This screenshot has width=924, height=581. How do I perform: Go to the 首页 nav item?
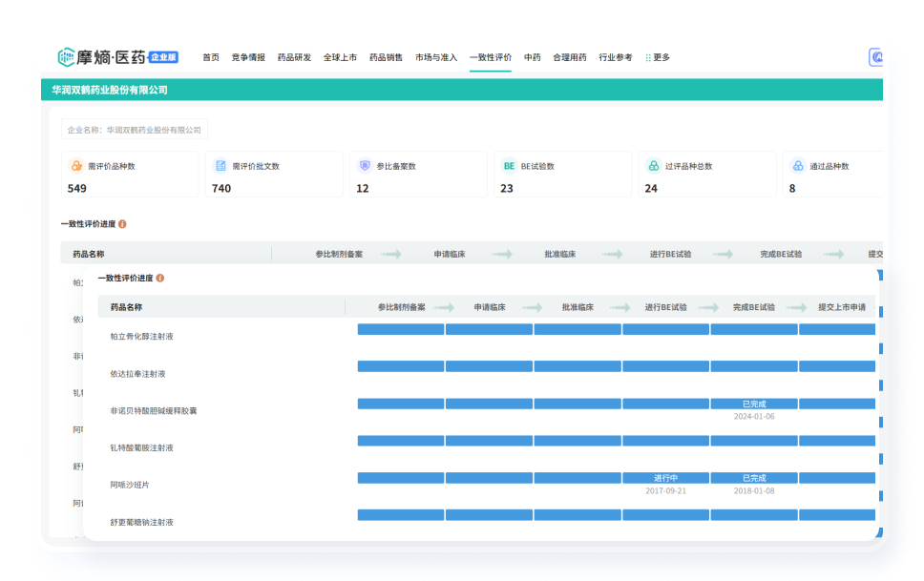coord(211,57)
